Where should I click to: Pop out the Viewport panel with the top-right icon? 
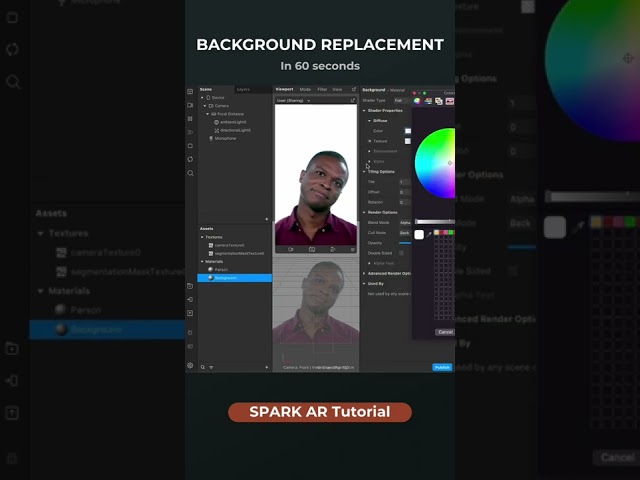click(353, 89)
